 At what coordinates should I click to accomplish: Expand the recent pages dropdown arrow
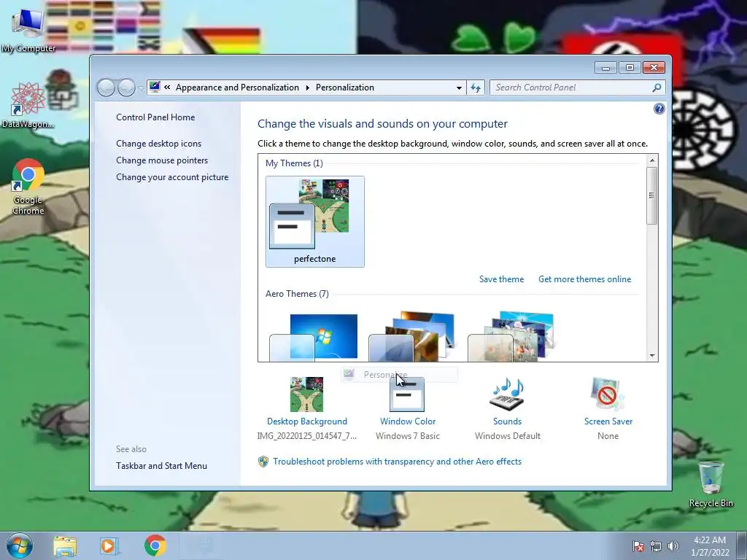[x=140, y=88]
